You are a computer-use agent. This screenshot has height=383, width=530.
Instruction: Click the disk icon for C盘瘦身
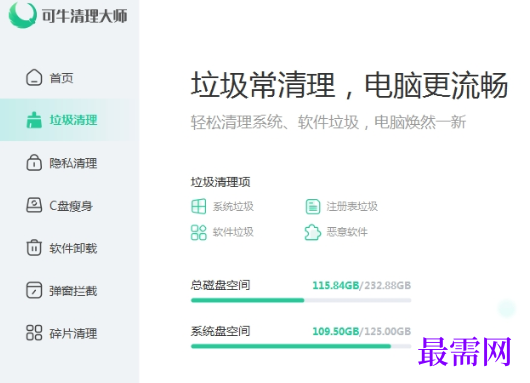(x=34, y=205)
